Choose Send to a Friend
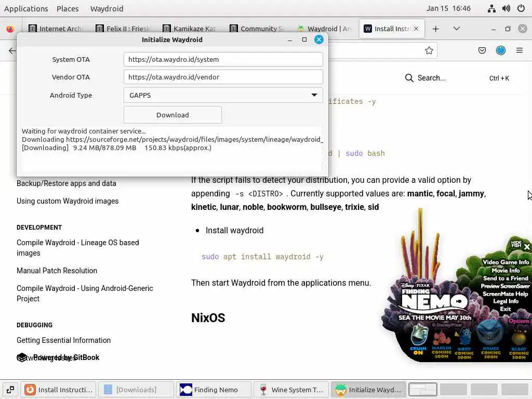This screenshot has width=532, height=399. click(506, 278)
